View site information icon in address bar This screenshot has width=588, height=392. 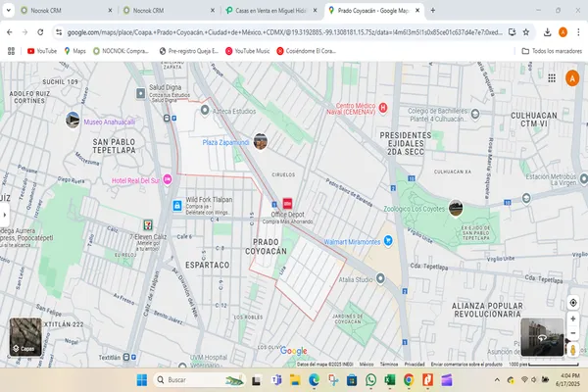[x=59, y=32]
